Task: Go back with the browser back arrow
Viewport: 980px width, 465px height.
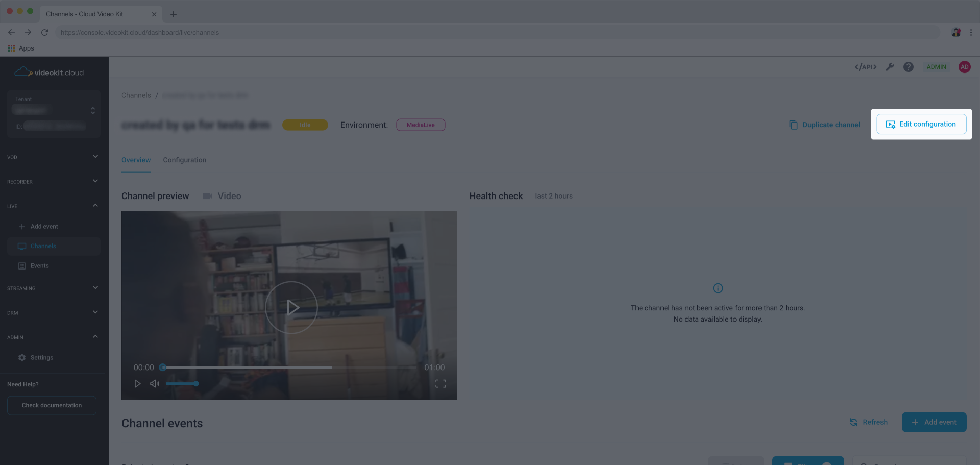Action: point(11,32)
